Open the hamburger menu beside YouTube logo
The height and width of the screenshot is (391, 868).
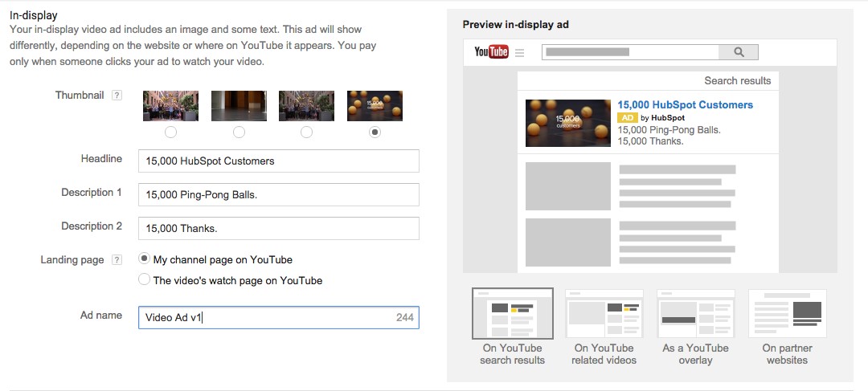519,53
